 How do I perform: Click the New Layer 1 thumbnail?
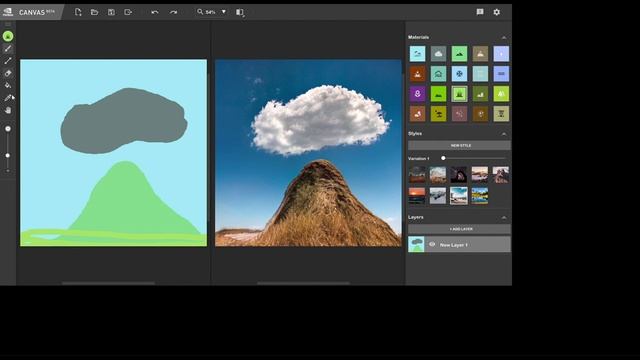[416, 244]
